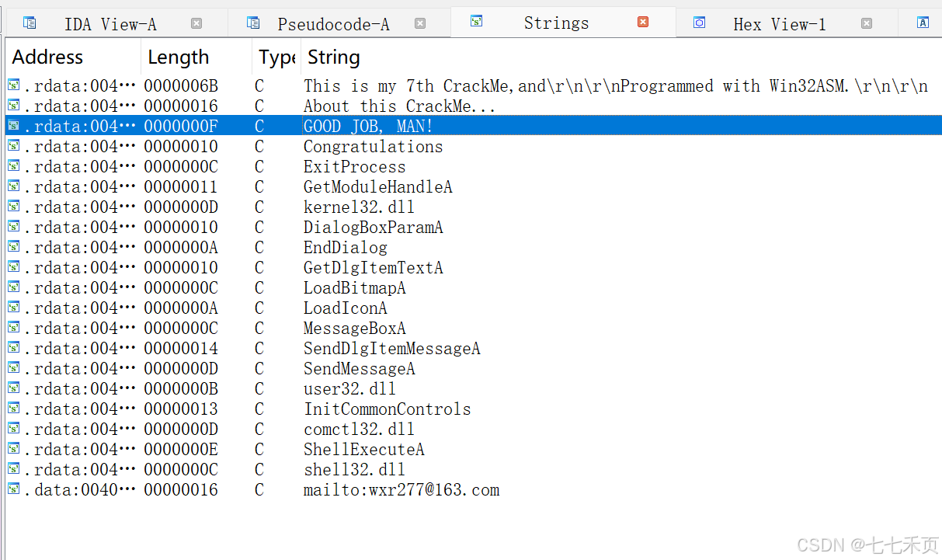942x560 pixels.
Task: Click string icon of 'This is my 7th CrackMe' row
Action: (13, 85)
